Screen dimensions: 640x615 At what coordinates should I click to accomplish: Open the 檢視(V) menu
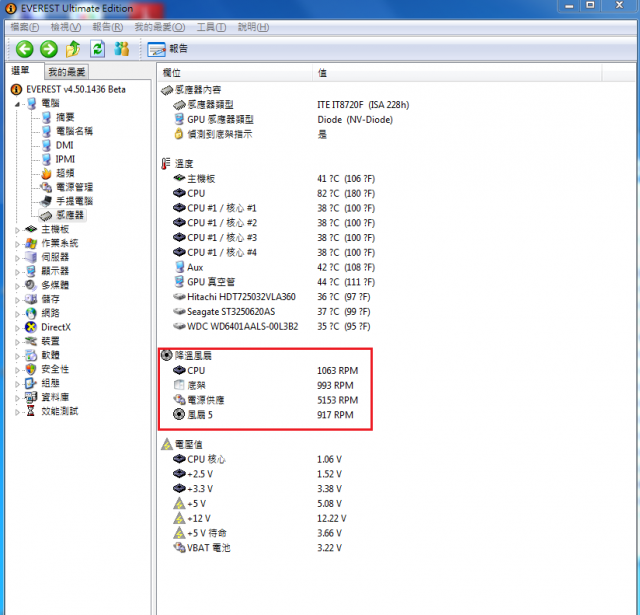coord(66,27)
